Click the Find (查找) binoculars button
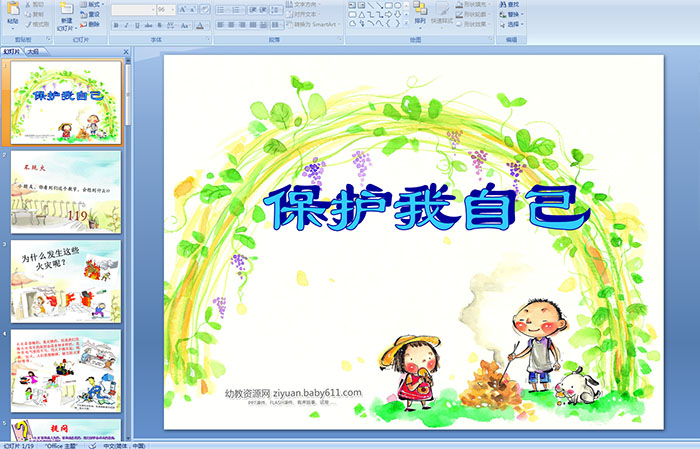700x449 pixels. [509, 4]
